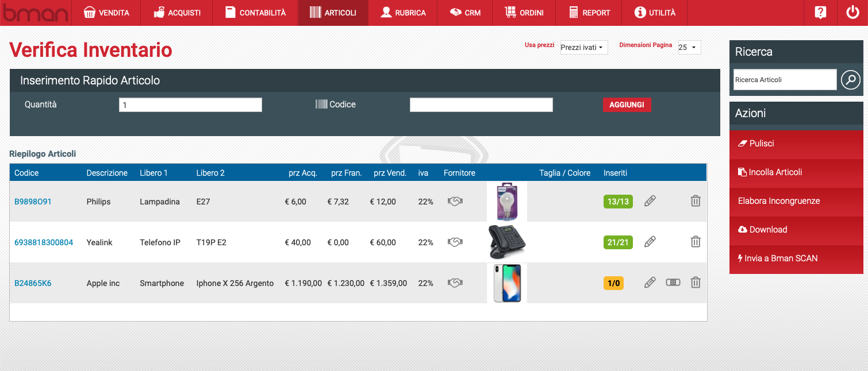868x371 pixels.
Task: Open the CRM menu
Action: tap(465, 13)
